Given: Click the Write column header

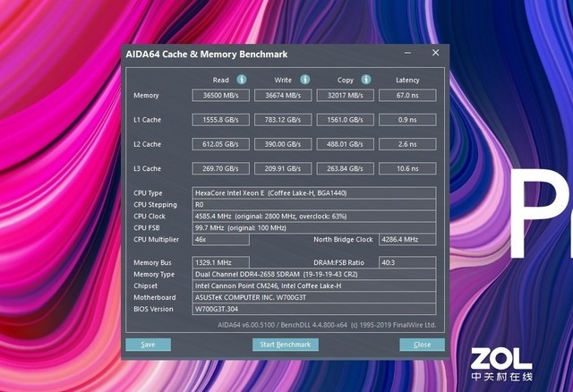Looking at the screenshot, I should coord(283,80).
